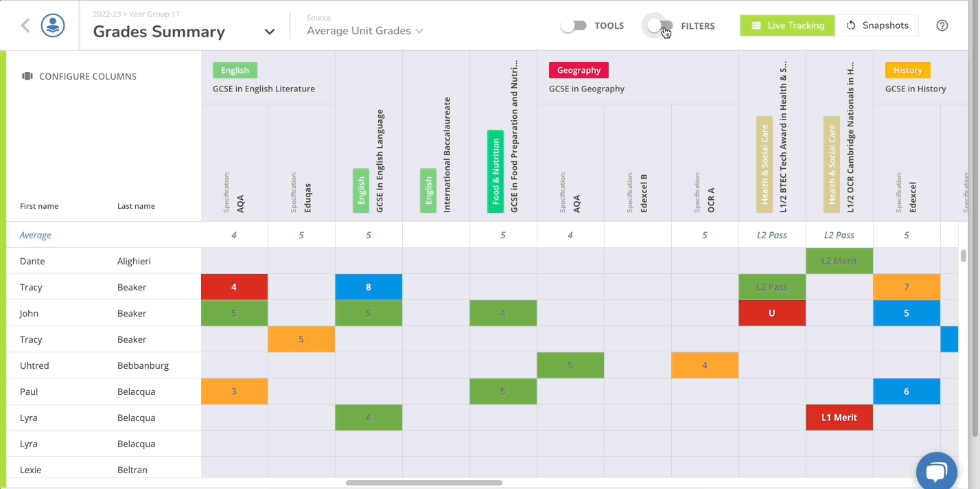Click the Snapshots refresh icon
The image size is (980, 489).
tap(851, 25)
